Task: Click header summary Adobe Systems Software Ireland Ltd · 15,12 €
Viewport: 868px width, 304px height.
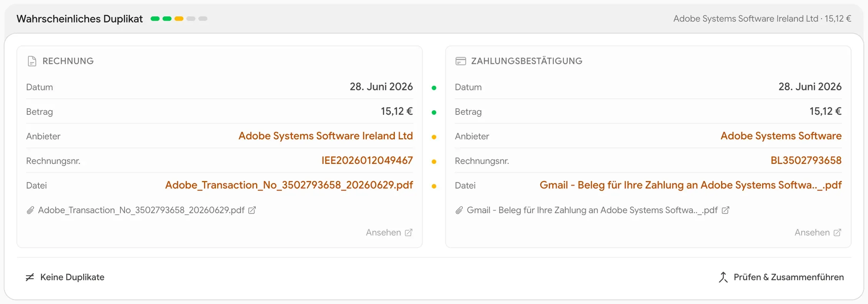Action: coord(762,19)
